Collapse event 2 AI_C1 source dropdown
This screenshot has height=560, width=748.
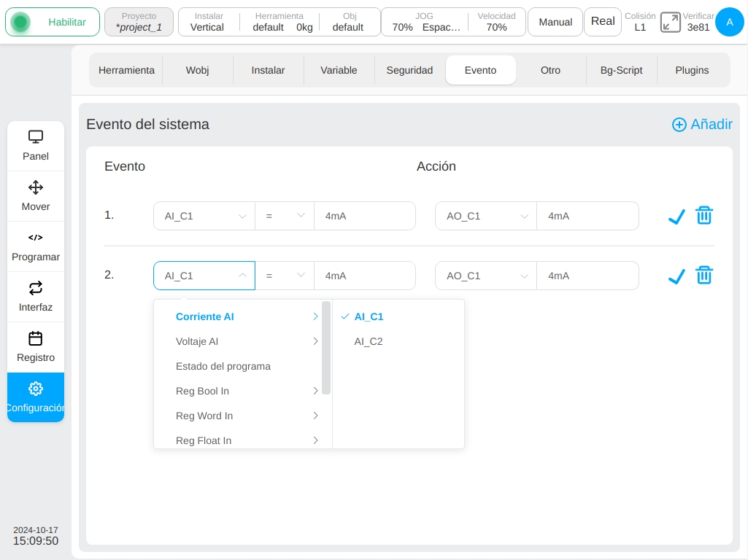point(204,276)
